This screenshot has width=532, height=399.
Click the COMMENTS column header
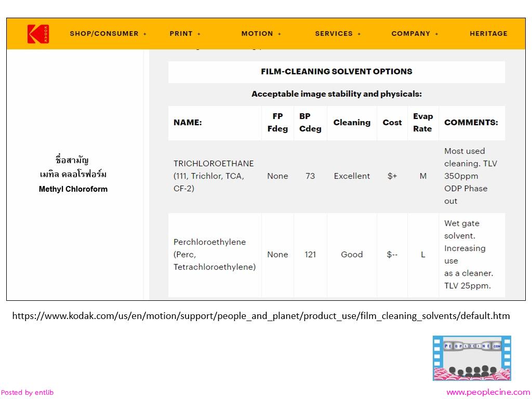coord(471,123)
